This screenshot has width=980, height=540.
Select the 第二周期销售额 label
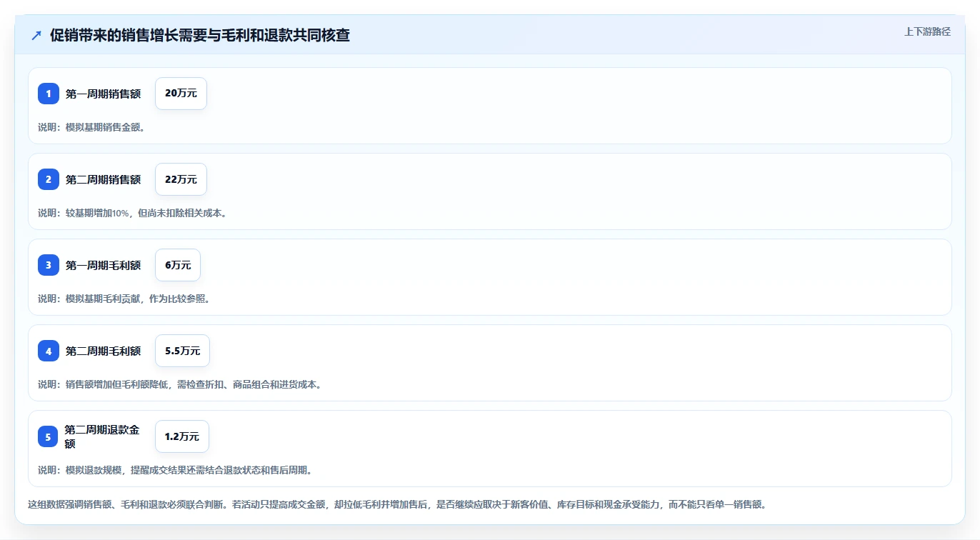[103, 179]
